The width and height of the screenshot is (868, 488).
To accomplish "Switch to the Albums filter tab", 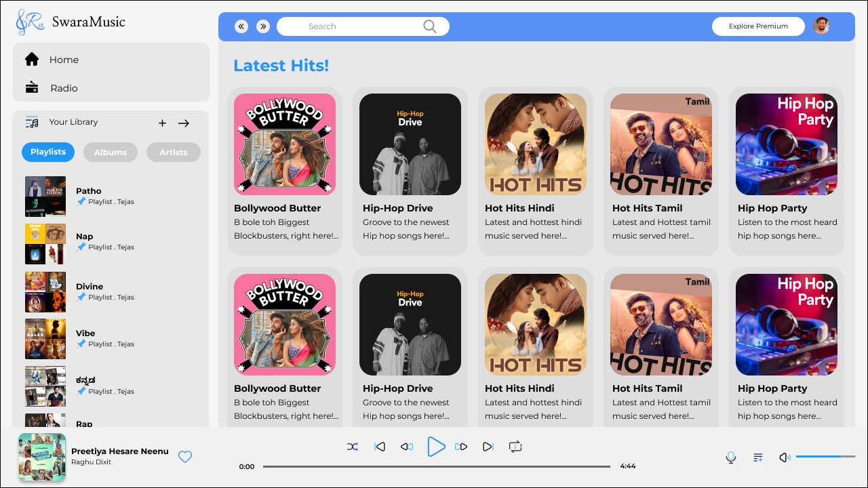I will pyautogui.click(x=111, y=152).
